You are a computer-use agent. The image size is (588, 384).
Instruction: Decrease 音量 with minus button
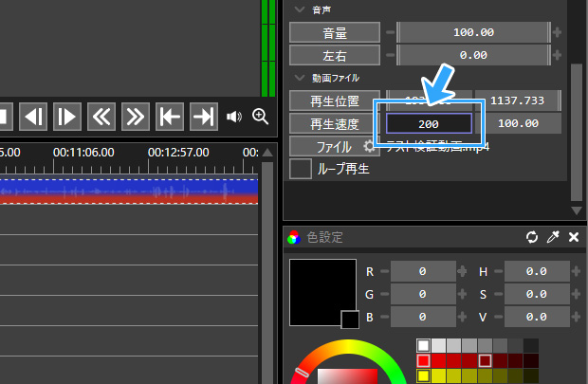[x=390, y=32]
